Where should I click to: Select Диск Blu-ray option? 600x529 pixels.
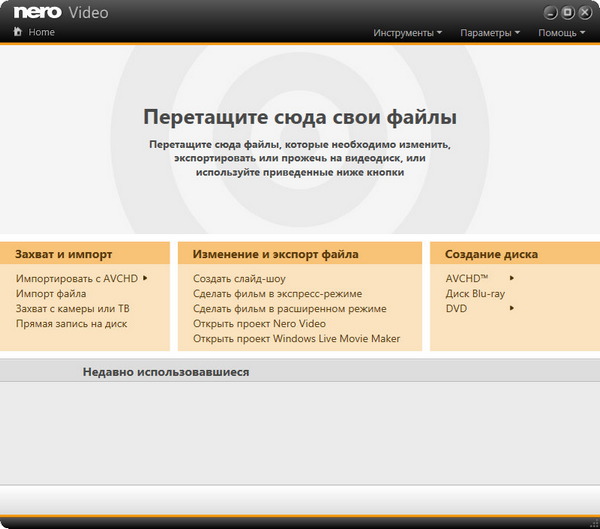click(475, 294)
